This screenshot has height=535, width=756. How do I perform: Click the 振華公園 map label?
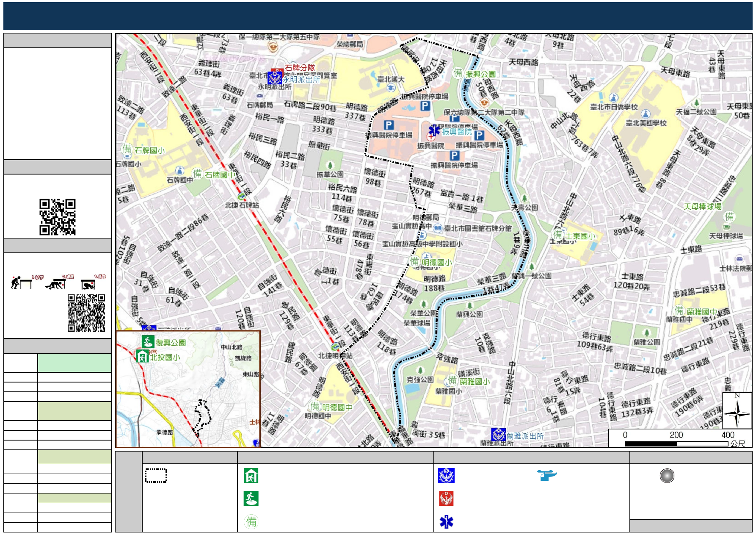(330, 174)
